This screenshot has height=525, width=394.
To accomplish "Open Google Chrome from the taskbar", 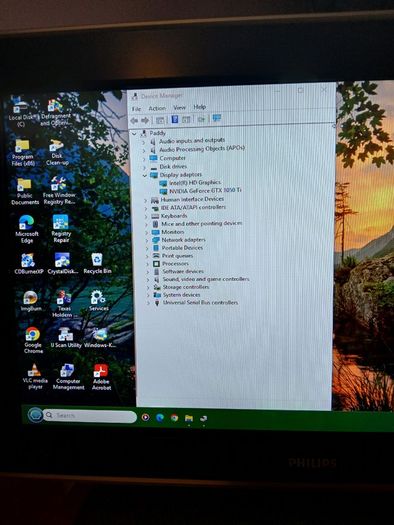I will pos(174,418).
